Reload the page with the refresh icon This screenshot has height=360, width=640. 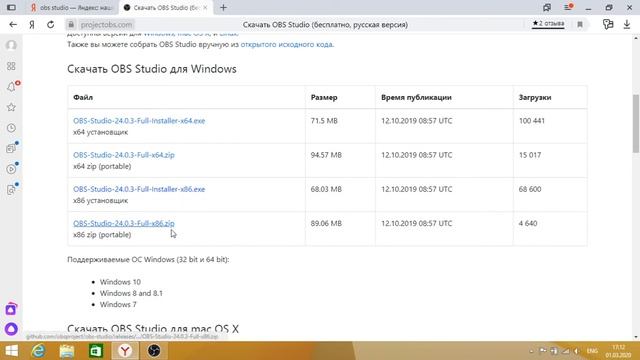click(51, 24)
